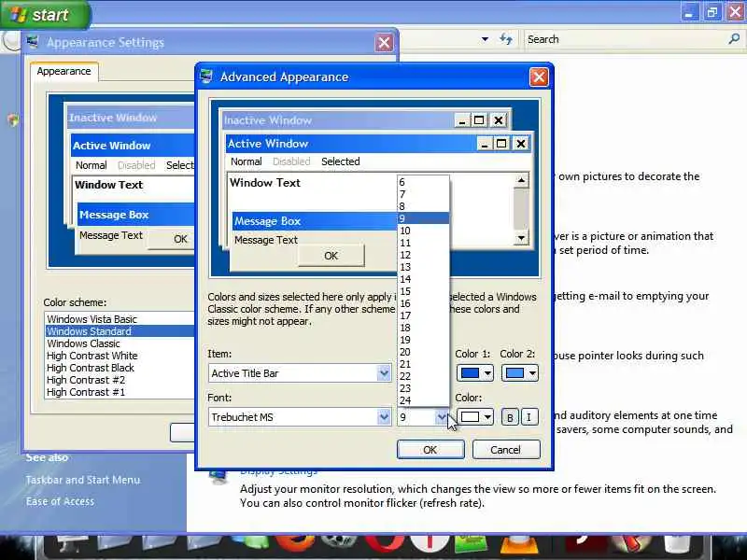Open the address bar dropdown arrow
This screenshot has width=747, height=560.
(485, 39)
